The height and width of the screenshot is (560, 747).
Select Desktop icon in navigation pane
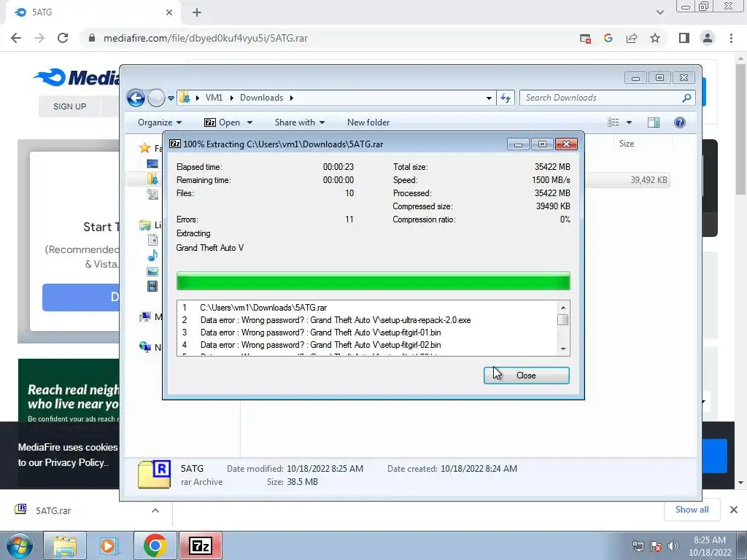(152, 164)
